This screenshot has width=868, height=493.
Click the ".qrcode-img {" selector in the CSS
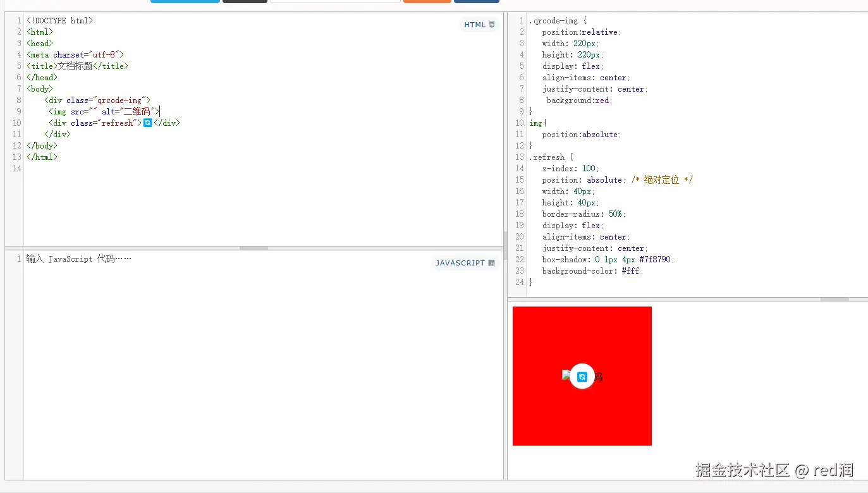coord(558,20)
